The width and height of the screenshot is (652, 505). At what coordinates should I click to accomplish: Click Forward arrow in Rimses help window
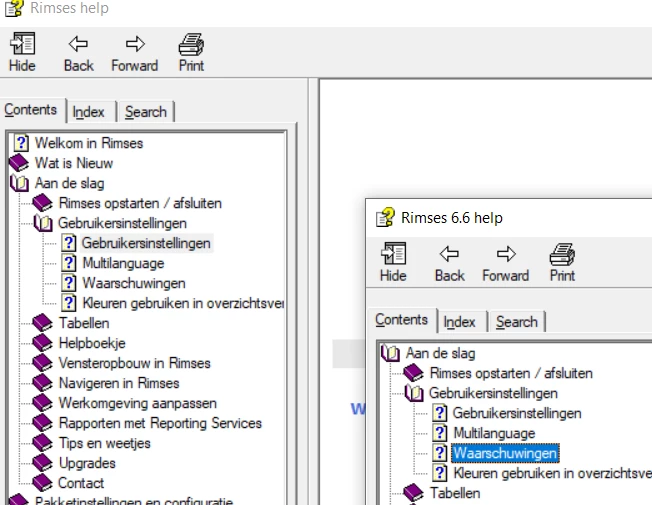click(x=135, y=44)
